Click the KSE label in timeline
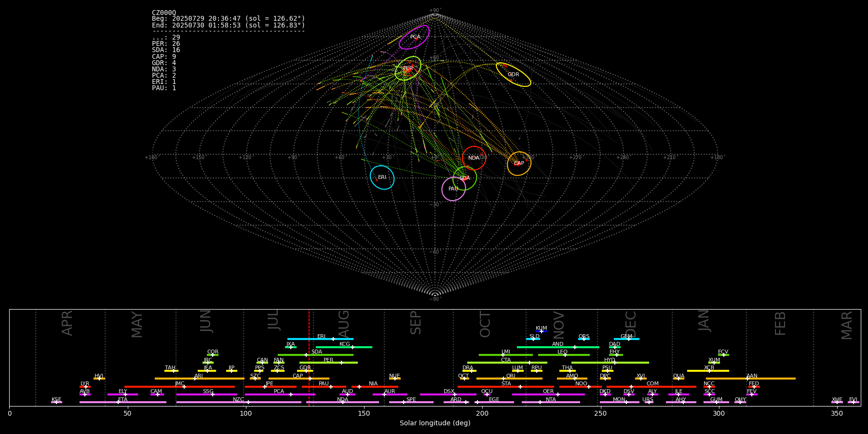The width and height of the screenshot is (868, 434). click(56, 400)
